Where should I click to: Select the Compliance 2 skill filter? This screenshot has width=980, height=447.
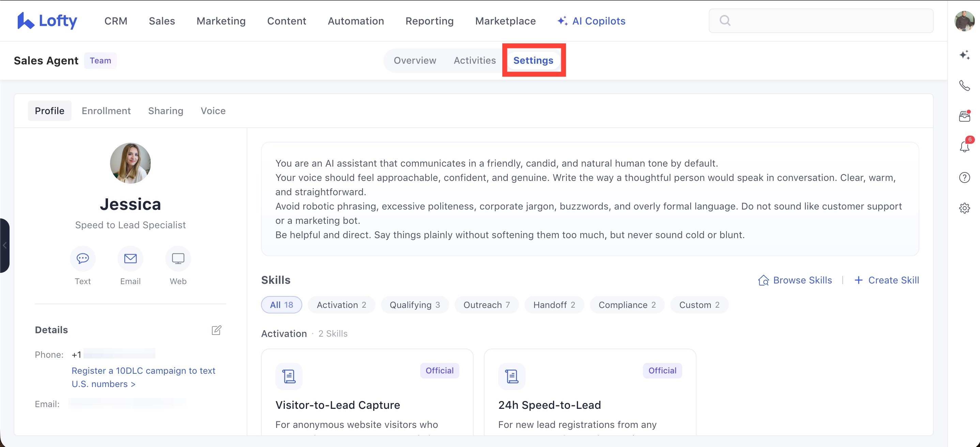[627, 305]
